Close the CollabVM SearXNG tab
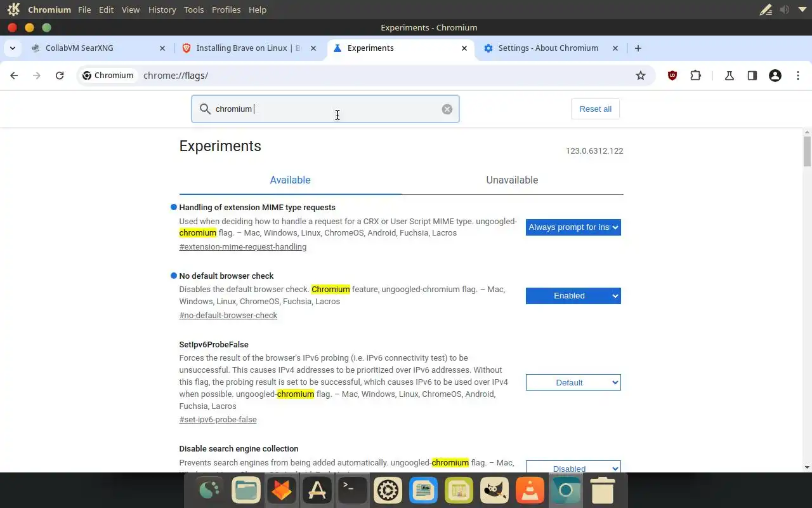Image resolution: width=812 pixels, height=508 pixels. [162, 48]
